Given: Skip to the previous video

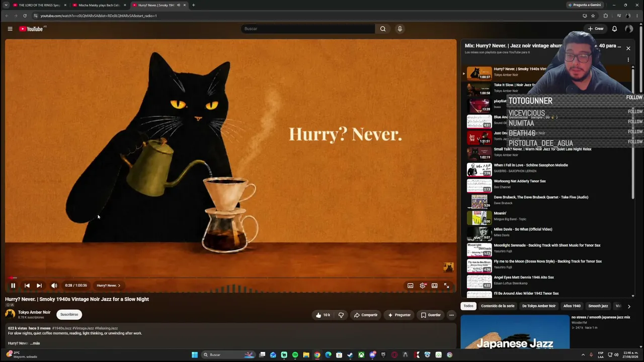Looking at the screenshot, I should click(x=27, y=286).
